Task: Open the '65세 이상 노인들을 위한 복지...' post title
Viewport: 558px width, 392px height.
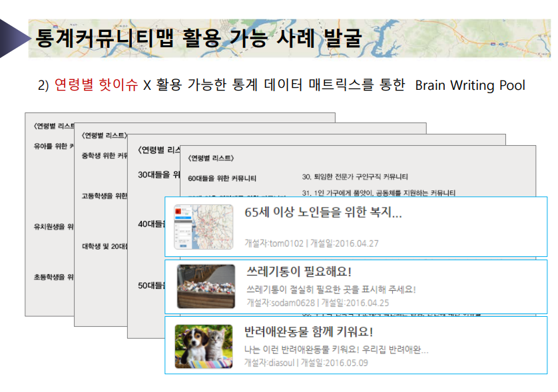Action: click(x=323, y=213)
